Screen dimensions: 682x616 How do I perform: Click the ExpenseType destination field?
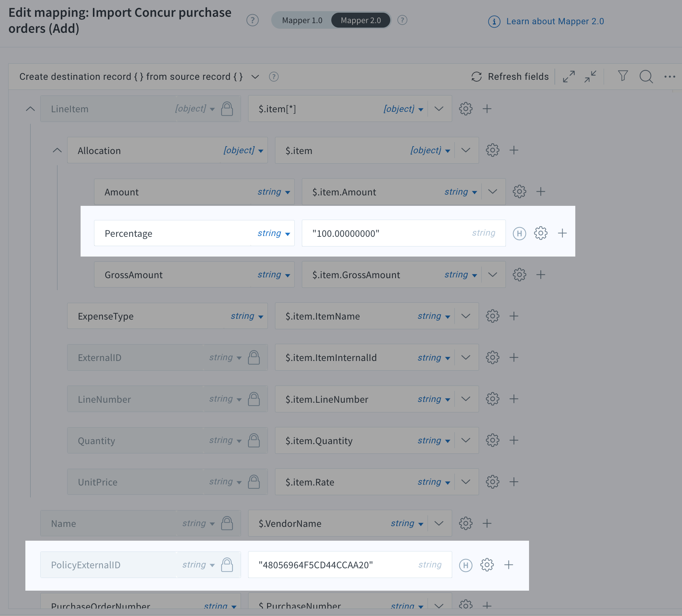(x=149, y=316)
